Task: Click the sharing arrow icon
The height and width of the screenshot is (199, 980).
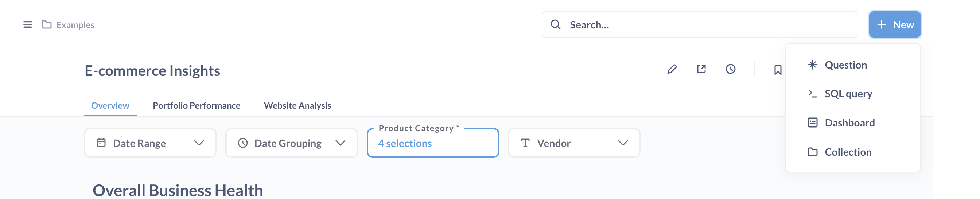Action: [701, 69]
